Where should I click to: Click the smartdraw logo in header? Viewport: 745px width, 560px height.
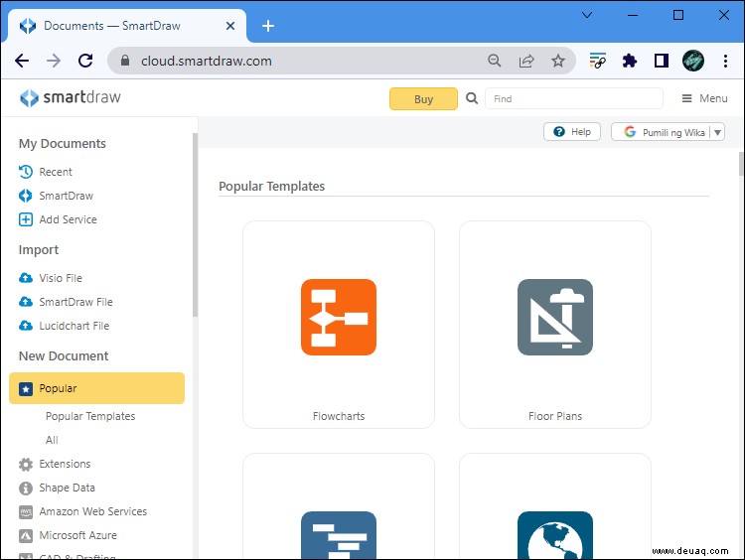[x=70, y=97]
